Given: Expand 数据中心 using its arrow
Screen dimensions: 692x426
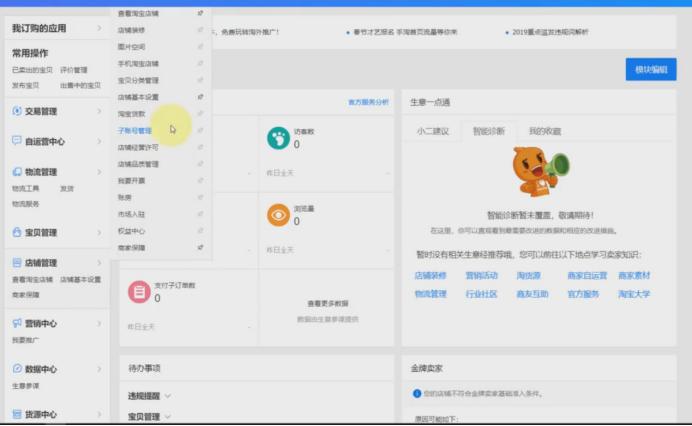Looking at the screenshot, I should (99, 369).
